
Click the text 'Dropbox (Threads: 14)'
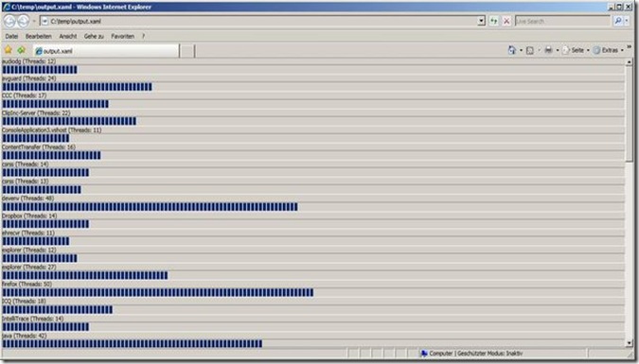(x=29, y=216)
